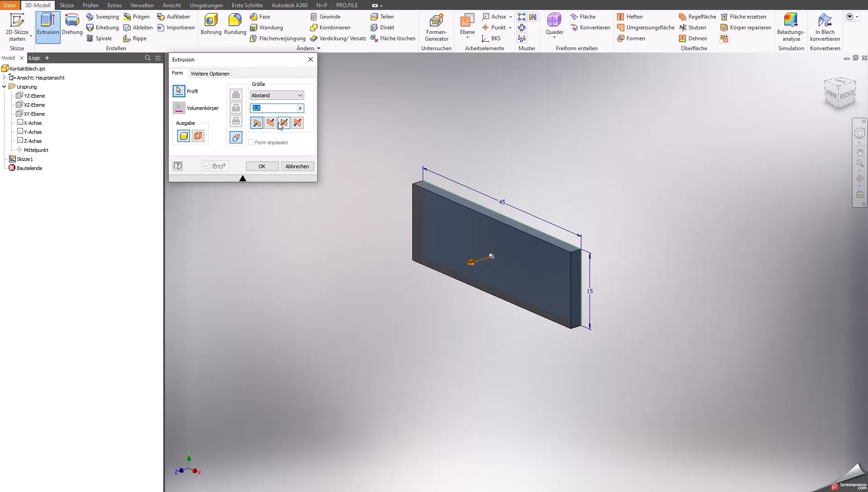The image size is (868, 492).
Task: Open the Bohrung hole tool
Action: [x=211, y=25]
